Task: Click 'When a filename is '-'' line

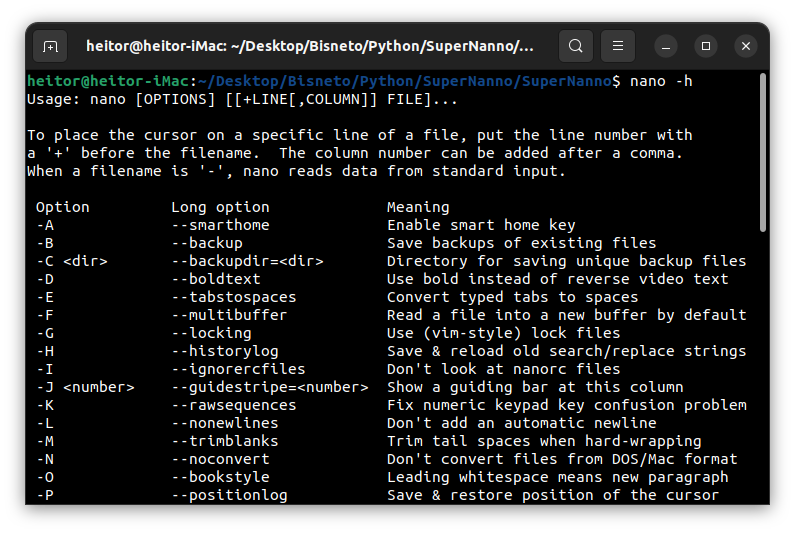Action: pos(296,171)
